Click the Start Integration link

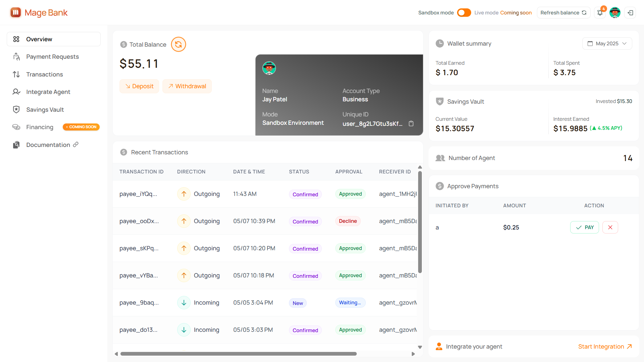tap(605, 347)
